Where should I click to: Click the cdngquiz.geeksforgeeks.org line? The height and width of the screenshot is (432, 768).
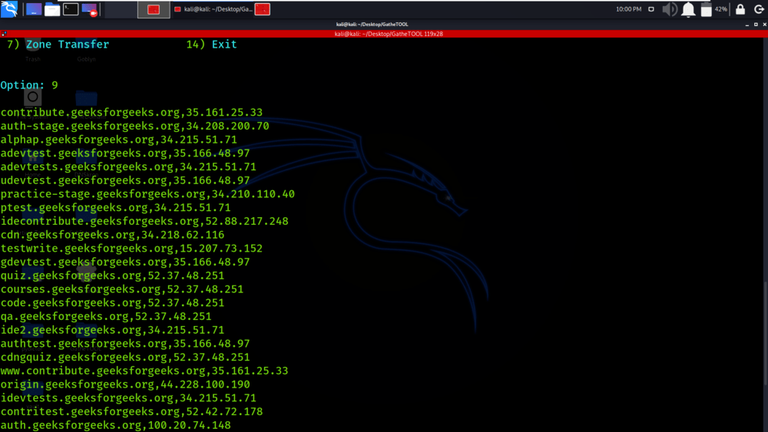pos(125,357)
